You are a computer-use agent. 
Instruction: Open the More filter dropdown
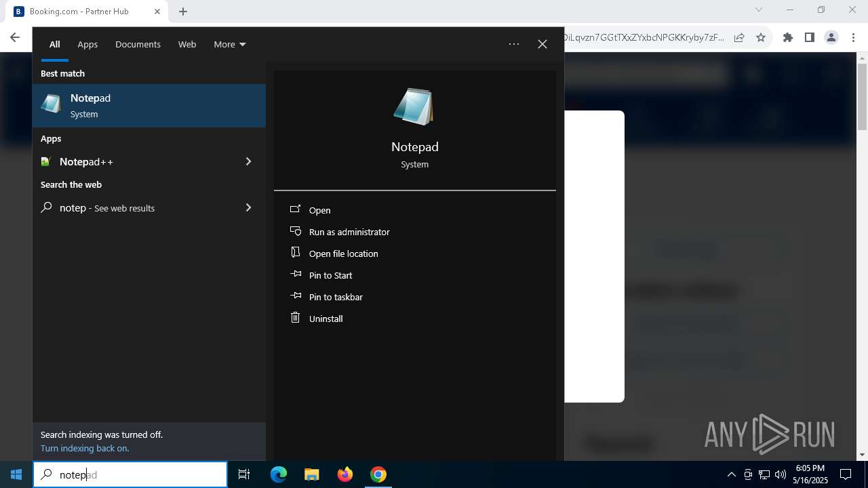(x=230, y=44)
